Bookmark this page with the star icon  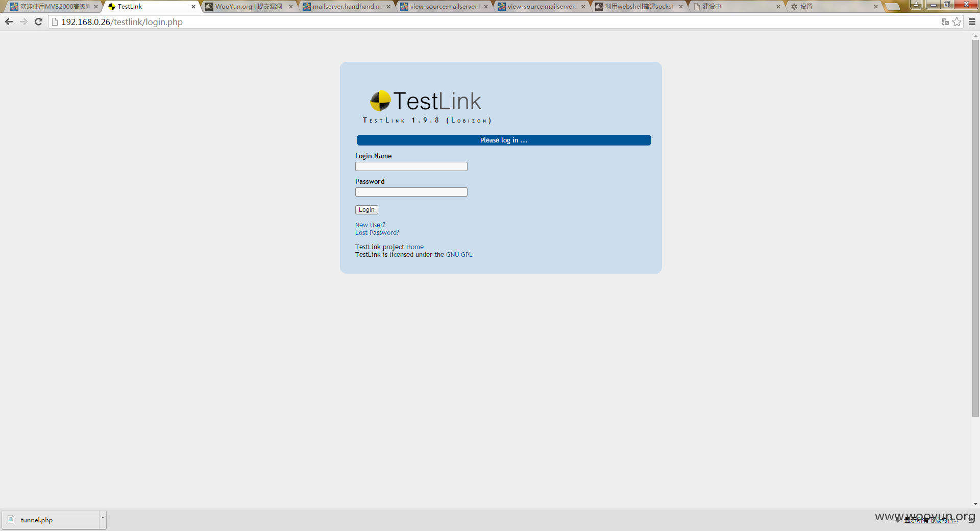point(957,21)
